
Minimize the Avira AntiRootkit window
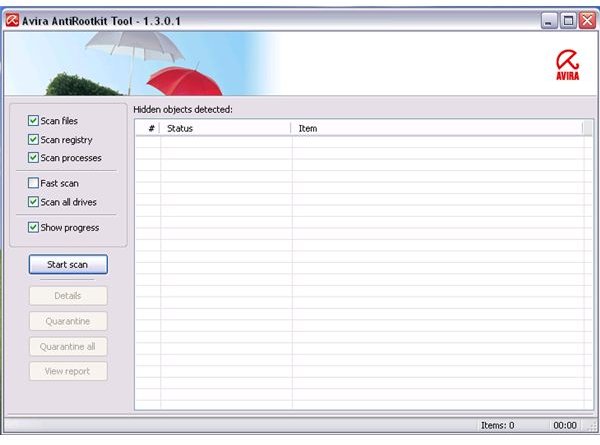tap(549, 21)
